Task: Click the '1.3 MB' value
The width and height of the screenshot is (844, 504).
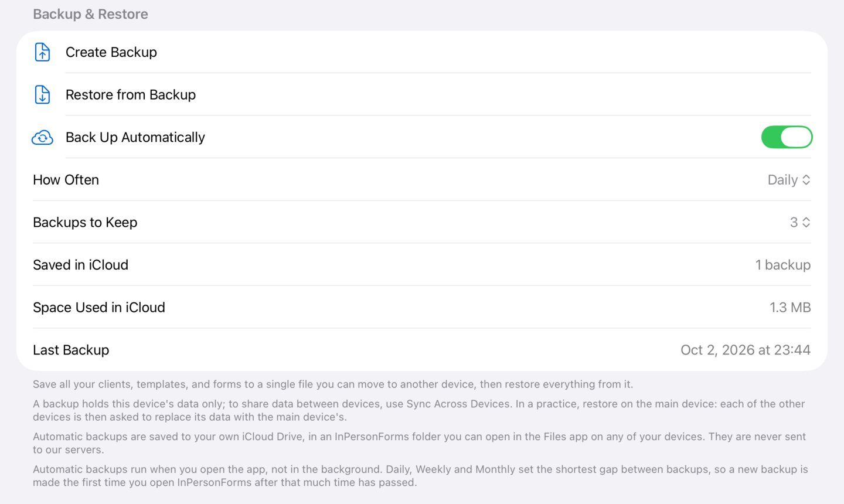Action: (790, 307)
